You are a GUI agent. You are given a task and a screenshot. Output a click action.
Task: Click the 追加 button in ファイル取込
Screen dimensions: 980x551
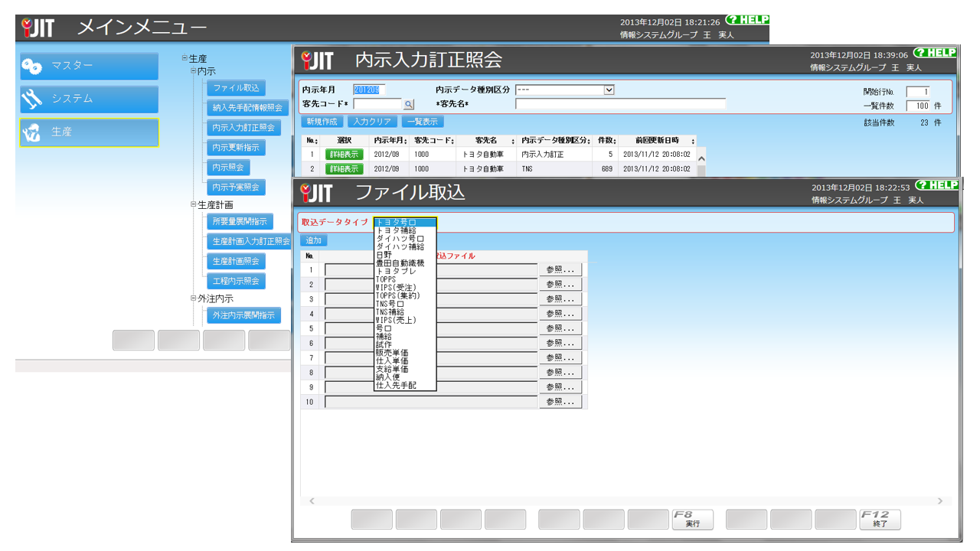314,240
